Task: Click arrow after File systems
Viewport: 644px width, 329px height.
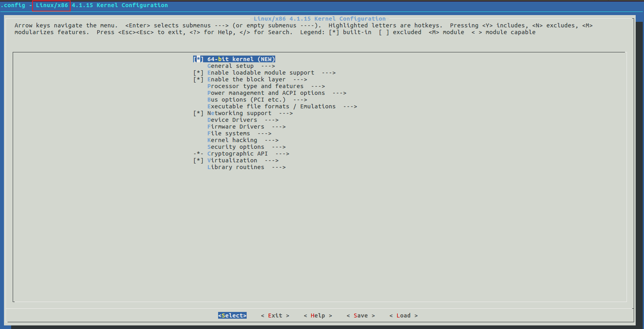Action: coord(264,133)
